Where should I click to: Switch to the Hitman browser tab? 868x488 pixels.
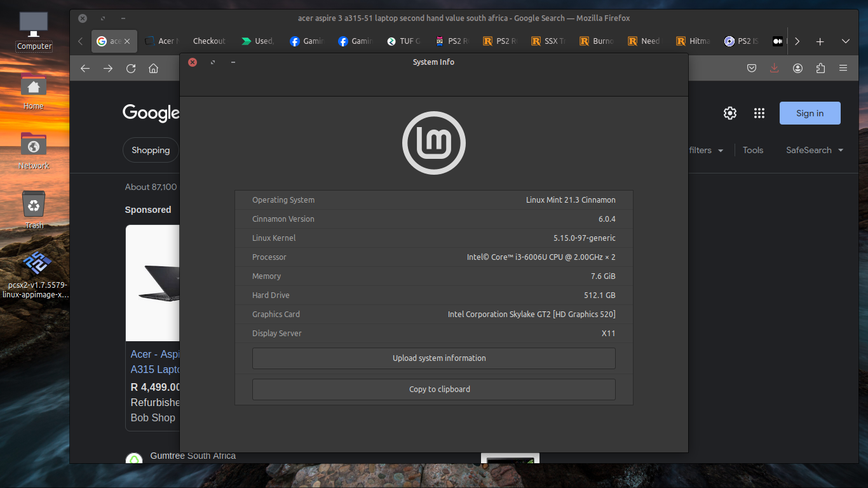(x=693, y=41)
